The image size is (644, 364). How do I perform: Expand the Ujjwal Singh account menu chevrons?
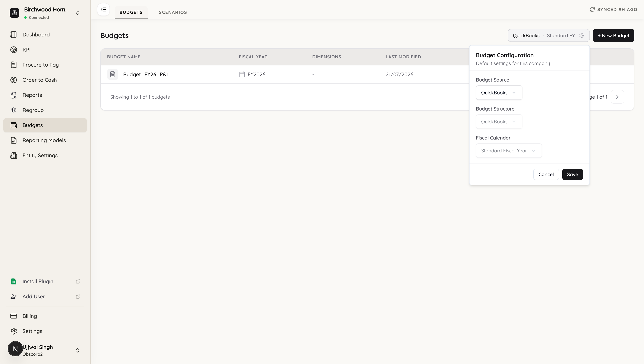coord(77,350)
